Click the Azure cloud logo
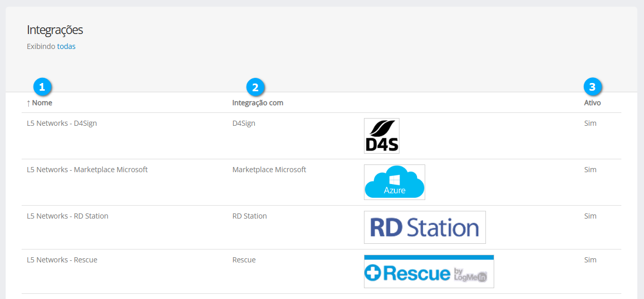Screen dimensions: 644x299 tap(394, 182)
